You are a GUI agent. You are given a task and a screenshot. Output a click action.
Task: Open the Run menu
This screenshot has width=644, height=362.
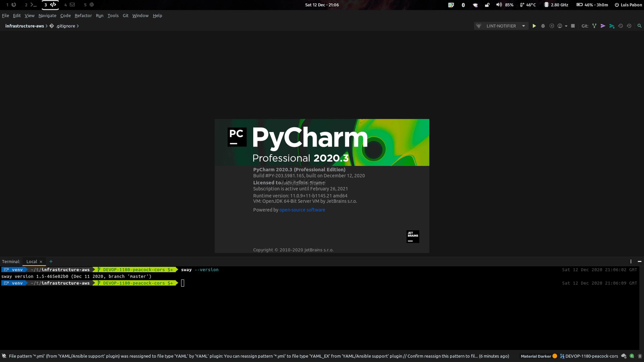point(99,15)
